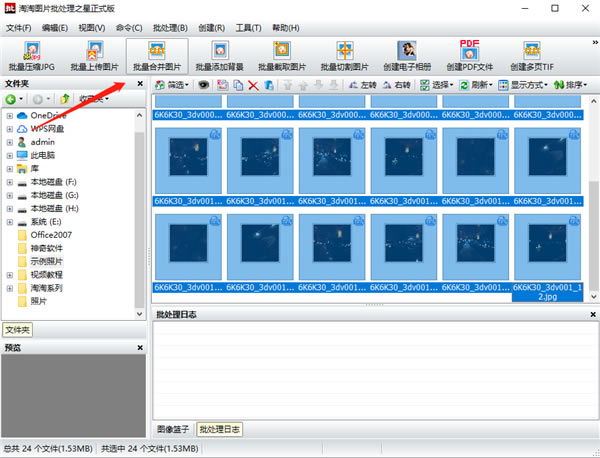The width and height of the screenshot is (600, 458).
Task: Click the move-to-folder icon beside the copy icon
Action: click(223, 85)
